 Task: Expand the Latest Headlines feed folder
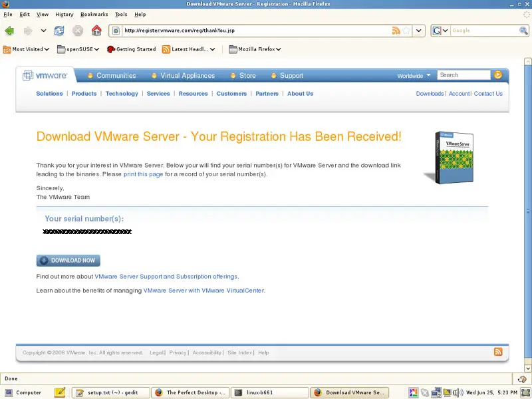pyautogui.click(x=189, y=49)
